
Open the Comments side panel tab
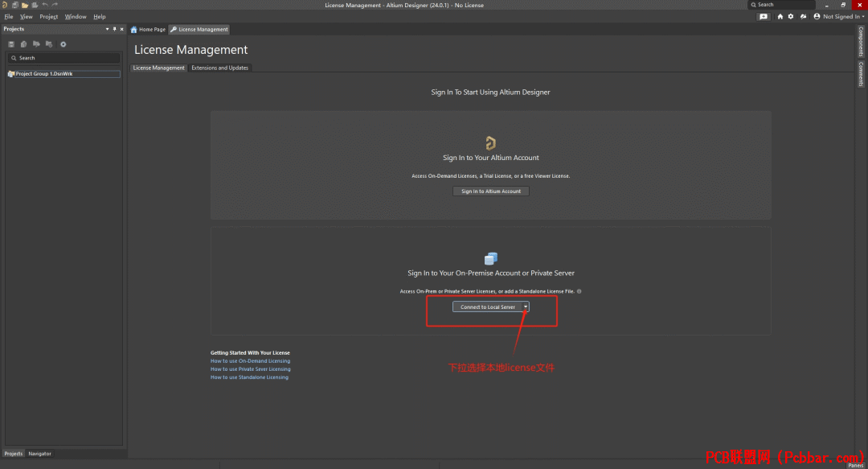click(861, 74)
